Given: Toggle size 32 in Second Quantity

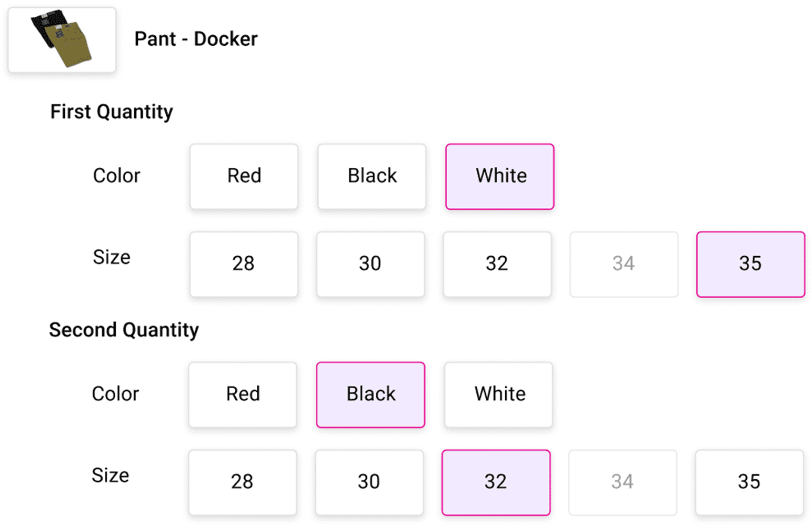Looking at the screenshot, I should point(496,482).
